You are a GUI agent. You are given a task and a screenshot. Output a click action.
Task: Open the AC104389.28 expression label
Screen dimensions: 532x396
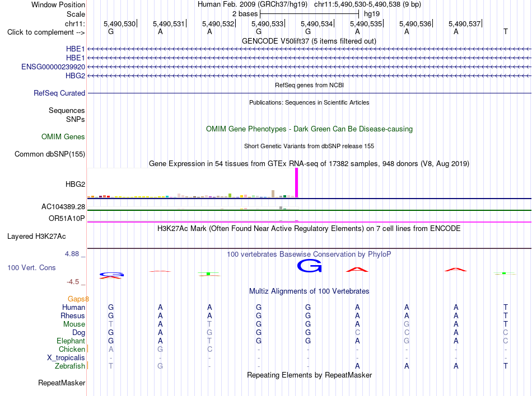click(x=63, y=206)
